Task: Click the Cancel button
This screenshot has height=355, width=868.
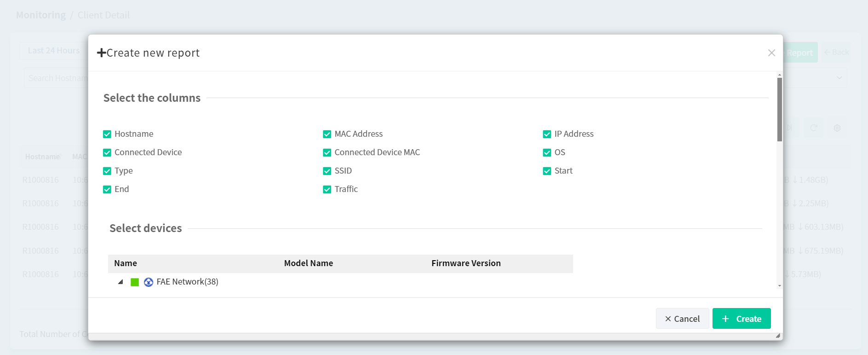Action: point(682,319)
